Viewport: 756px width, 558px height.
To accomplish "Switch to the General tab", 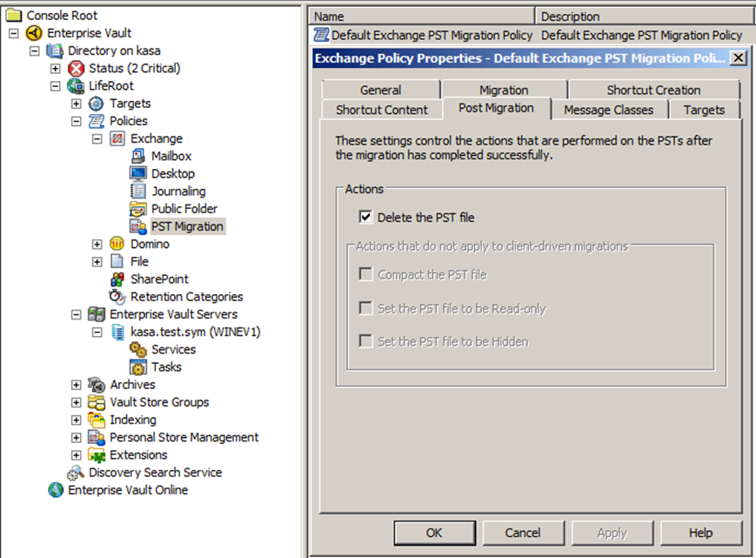I will click(x=380, y=90).
